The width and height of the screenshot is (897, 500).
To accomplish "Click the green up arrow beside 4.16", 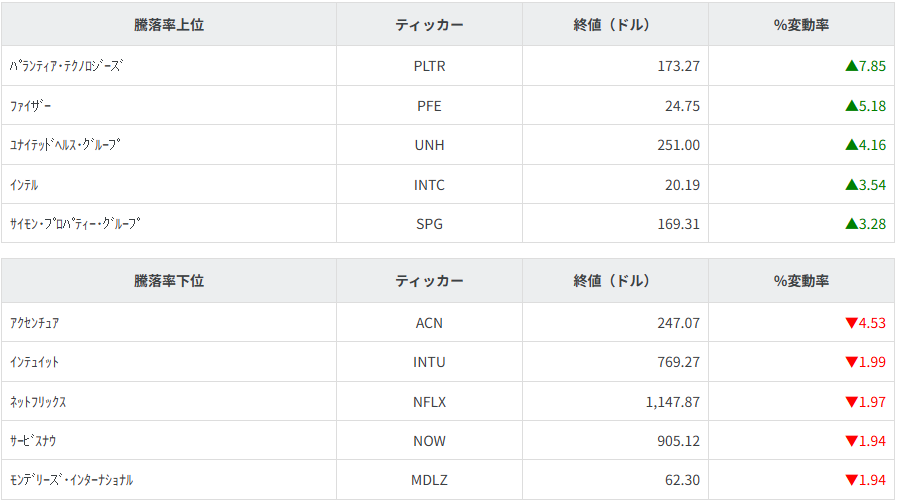I will coord(851,145).
